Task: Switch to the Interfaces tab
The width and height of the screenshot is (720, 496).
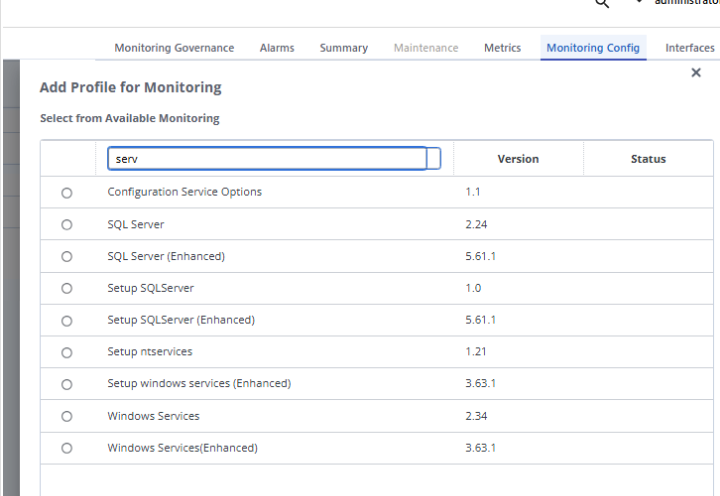Action: [690, 48]
